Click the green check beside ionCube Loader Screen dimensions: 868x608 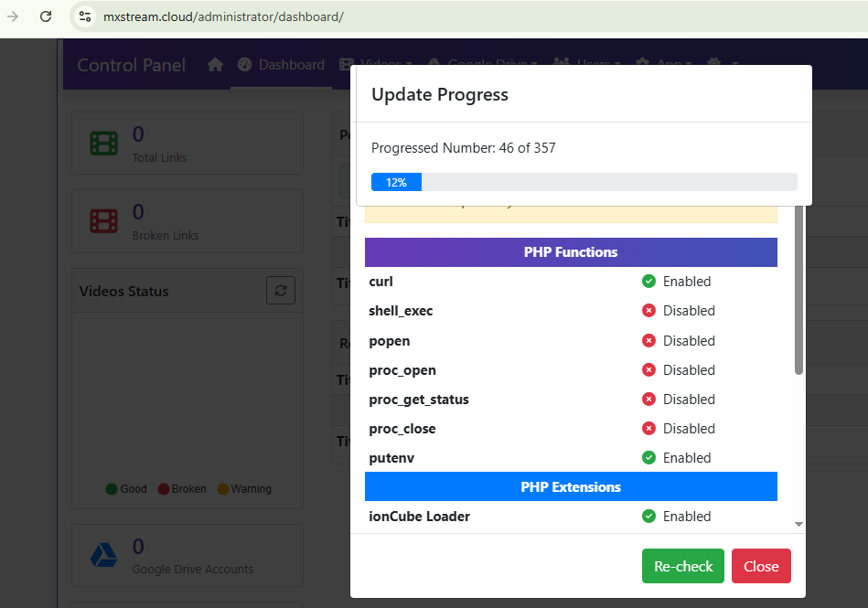tap(648, 517)
